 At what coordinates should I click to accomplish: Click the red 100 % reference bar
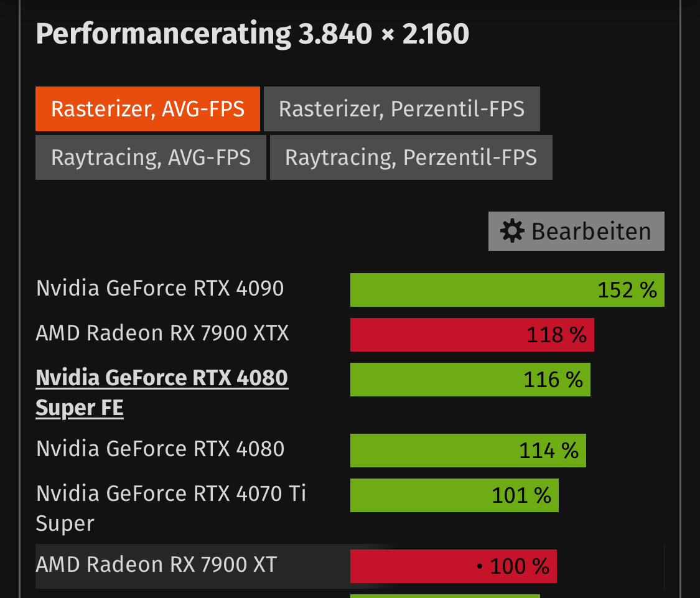[x=453, y=566]
